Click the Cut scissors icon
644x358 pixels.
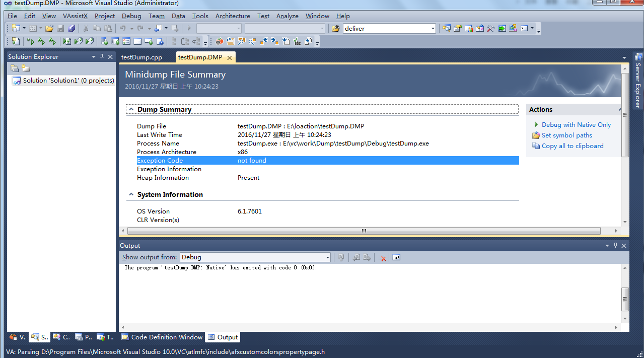click(86, 29)
